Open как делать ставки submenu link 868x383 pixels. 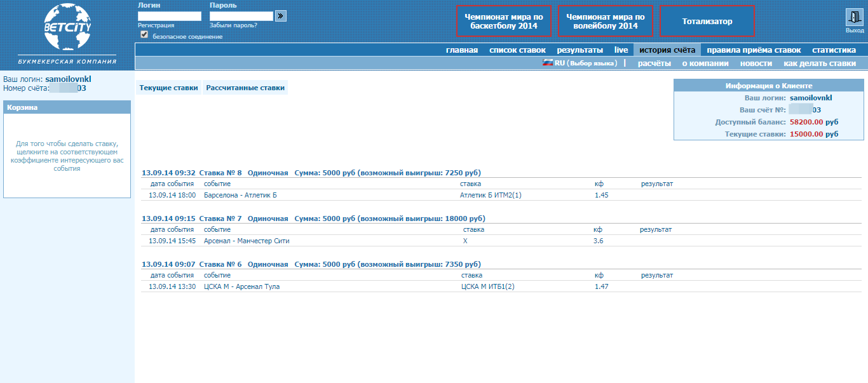coord(820,63)
